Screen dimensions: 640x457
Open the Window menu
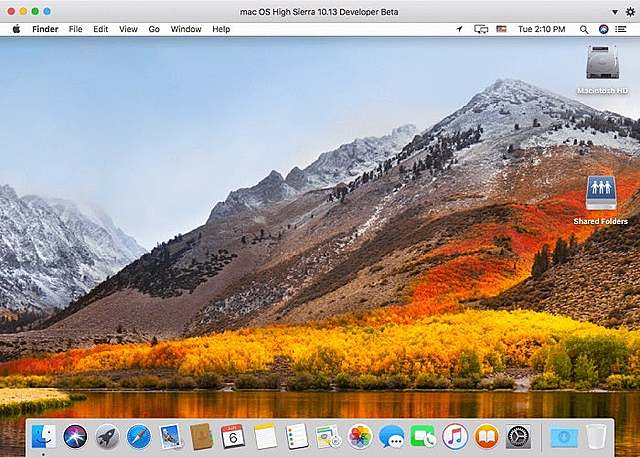pyautogui.click(x=186, y=29)
